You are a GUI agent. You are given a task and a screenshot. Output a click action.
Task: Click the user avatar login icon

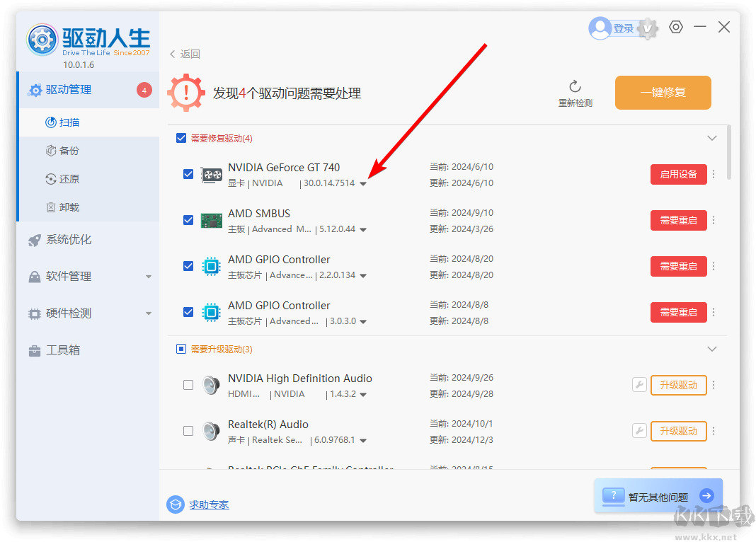600,28
